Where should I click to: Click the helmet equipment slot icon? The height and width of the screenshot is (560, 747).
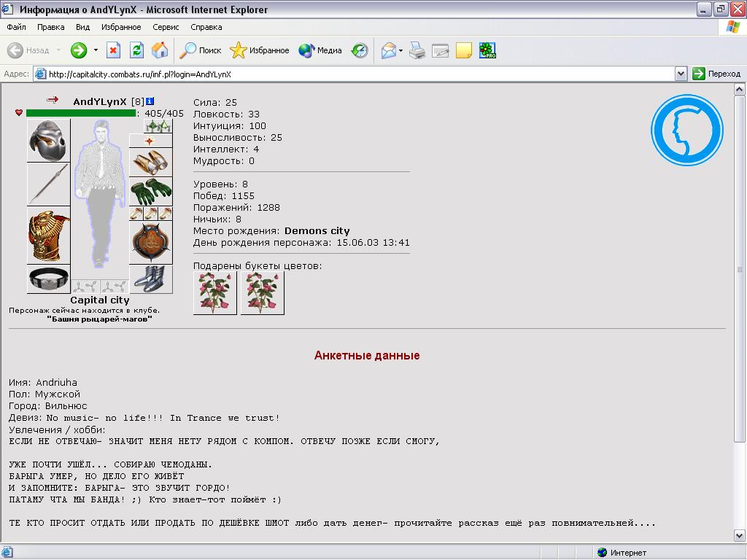point(49,141)
